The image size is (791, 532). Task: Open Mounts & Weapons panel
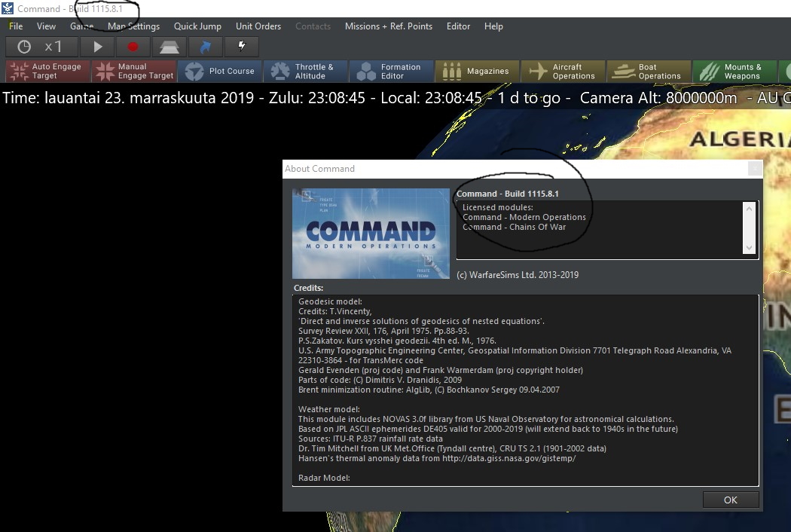click(x=734, y=71)
